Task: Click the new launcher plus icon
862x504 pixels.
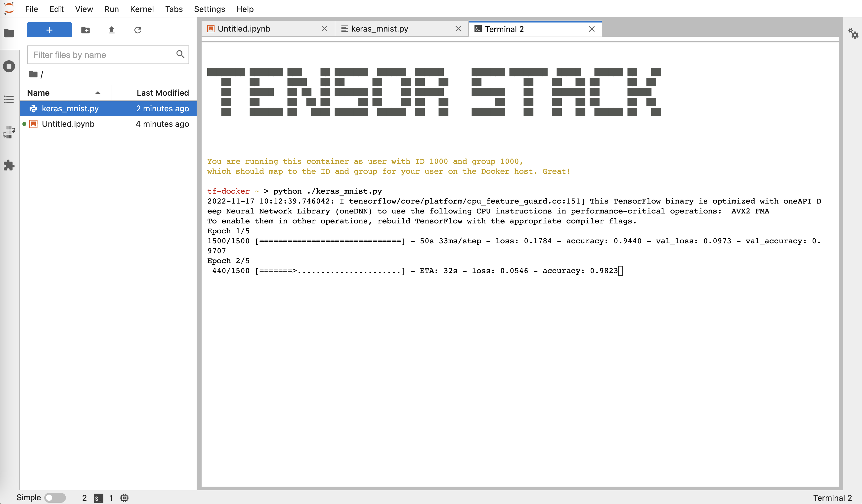Action: tap(50, 29)
